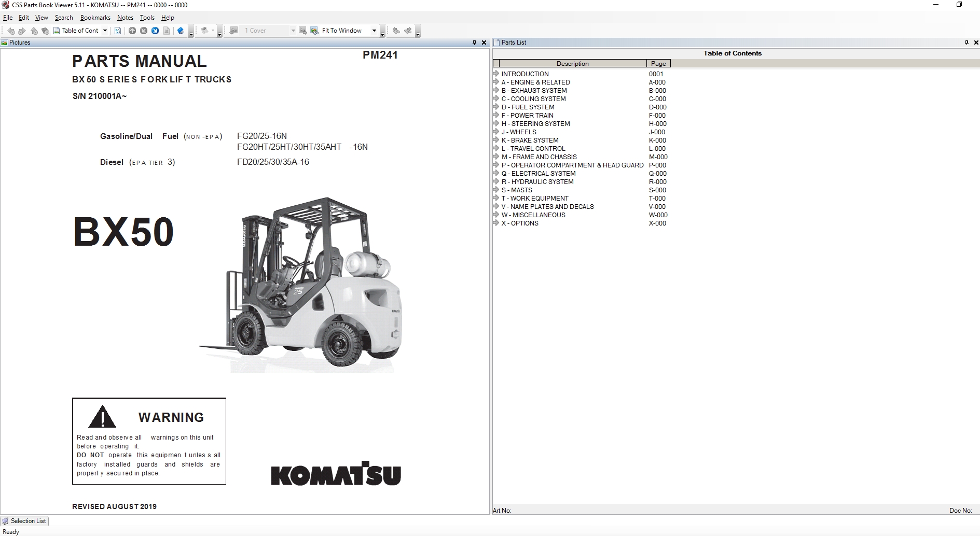This screenshot has width=980, height=536.
Task: Open the File menu
Action: point(8,18)
